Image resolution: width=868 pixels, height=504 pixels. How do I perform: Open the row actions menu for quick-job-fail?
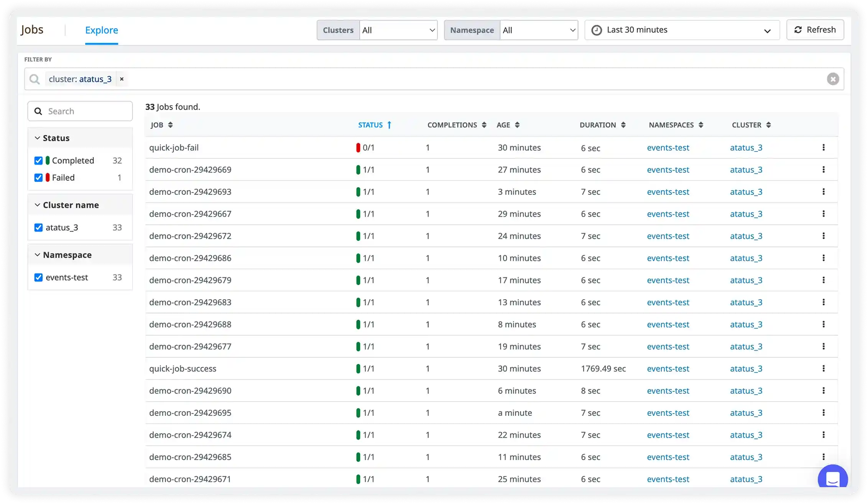tap(824, 147)
